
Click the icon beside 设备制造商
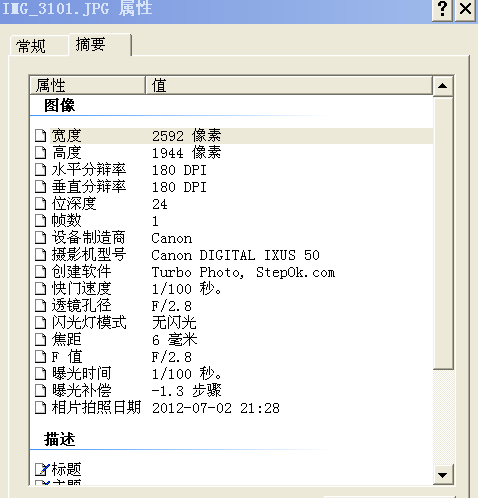click(x=41, y=238)
